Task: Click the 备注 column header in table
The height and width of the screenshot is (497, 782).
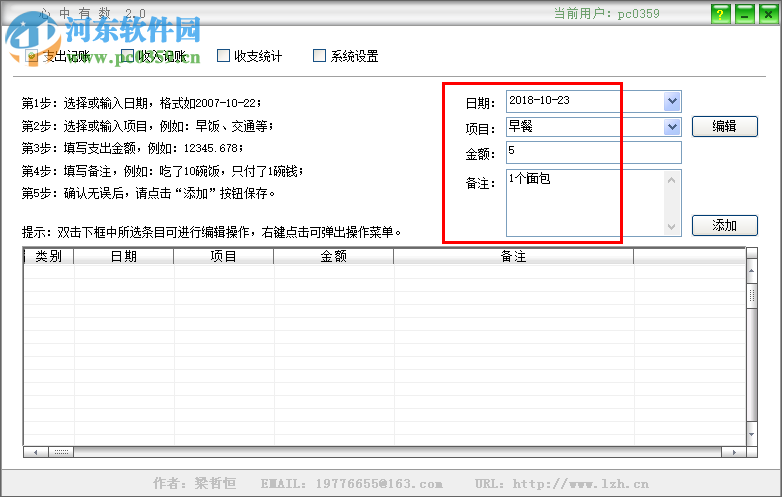Action: [x=514, y=256]
